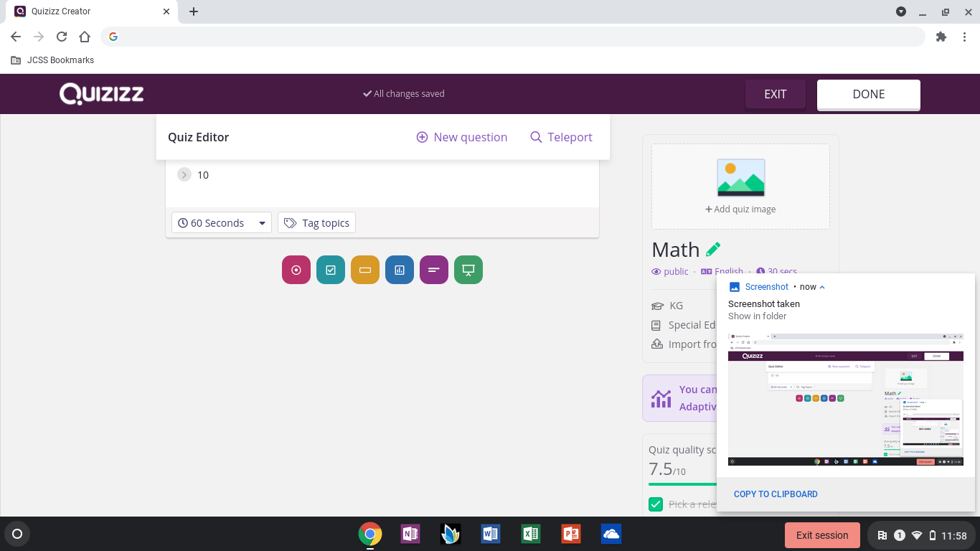This screenshot has height=551, width=980.
Task: Click the notification count badge in tray
Action: tap(900, 535)
